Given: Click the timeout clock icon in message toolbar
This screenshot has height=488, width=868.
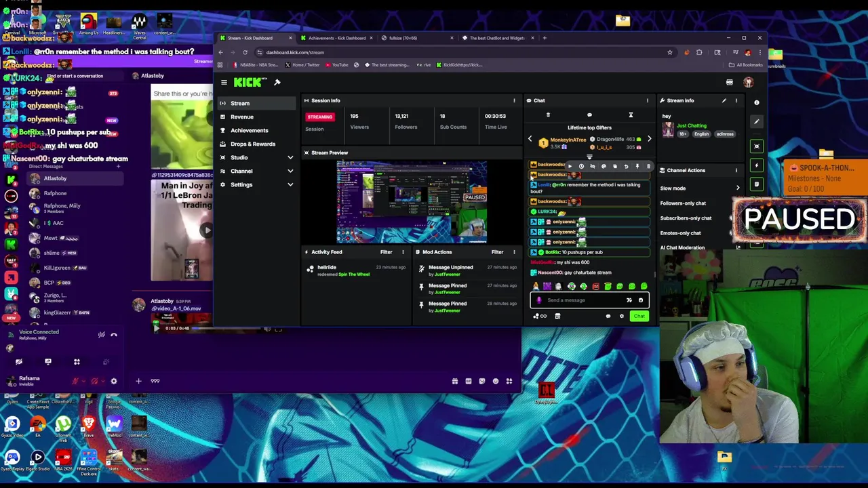Looking at the screenshot, I should pyautogui.click(x=581, y=166).
